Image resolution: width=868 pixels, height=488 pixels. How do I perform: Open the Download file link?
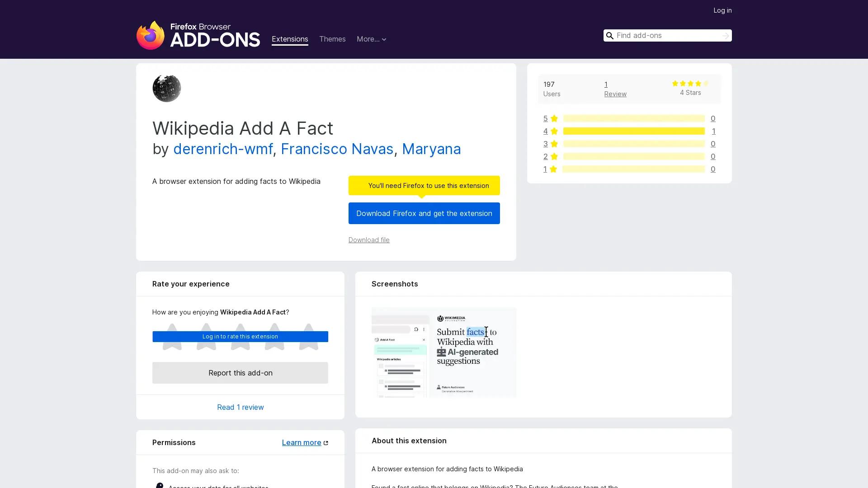[x=369, y=240]
